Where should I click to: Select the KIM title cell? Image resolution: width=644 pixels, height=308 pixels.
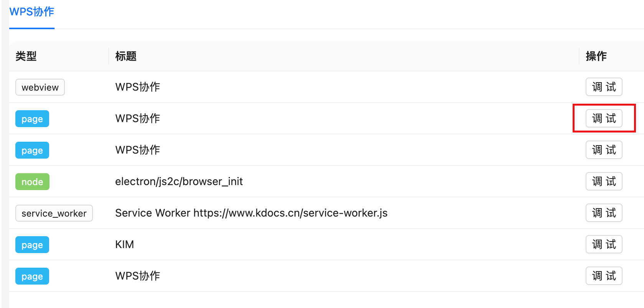pos(124,244)
